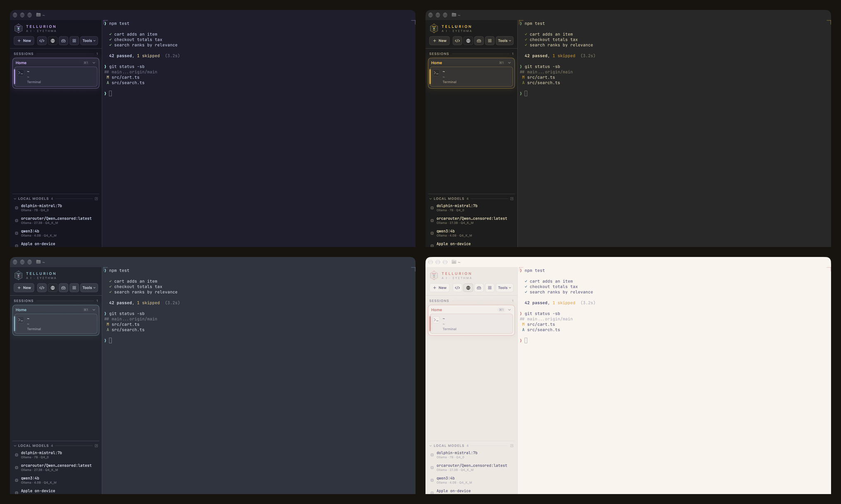Open the Tools dropdown in the light-theme window

tap(505, 288)
